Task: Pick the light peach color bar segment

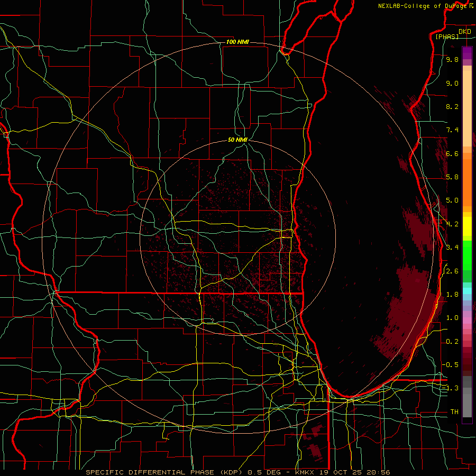Action: [467, 108]
